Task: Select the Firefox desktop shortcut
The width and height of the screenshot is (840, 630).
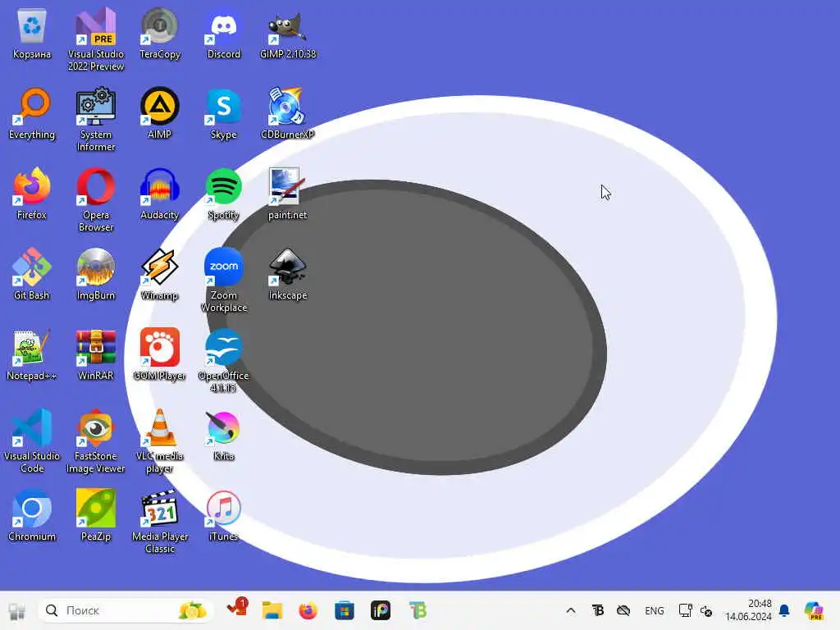Action: pyautogui.click(x=32, y=194)
